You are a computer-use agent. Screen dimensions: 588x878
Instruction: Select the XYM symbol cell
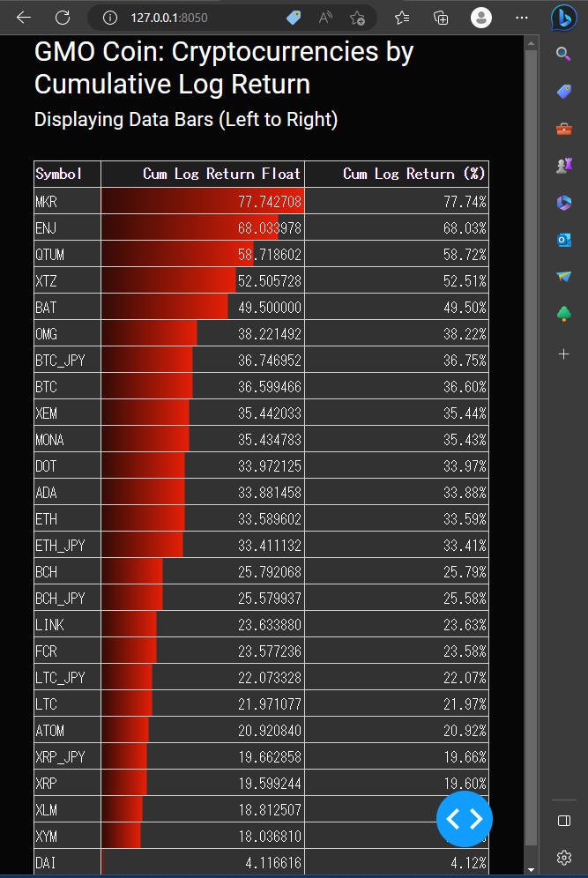67,836
